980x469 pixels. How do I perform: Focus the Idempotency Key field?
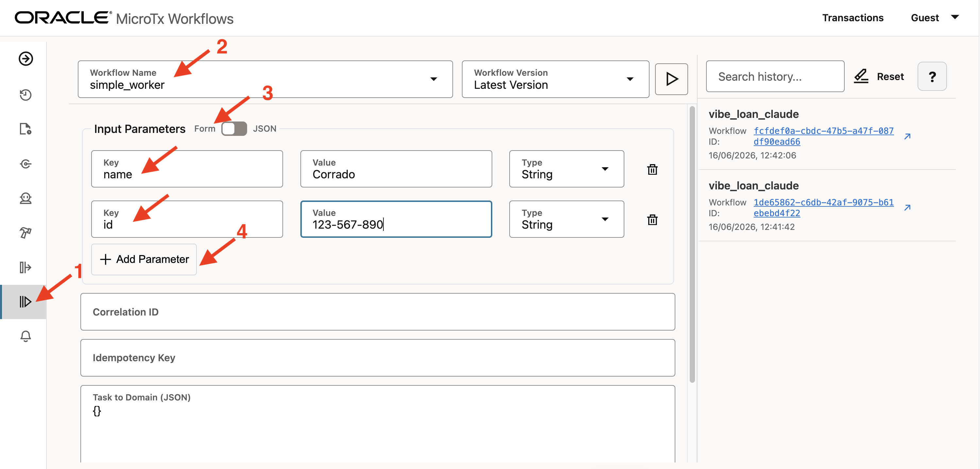point(378,358)
